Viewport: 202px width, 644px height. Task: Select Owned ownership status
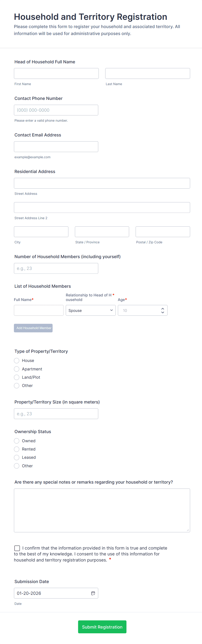point(17,441)
